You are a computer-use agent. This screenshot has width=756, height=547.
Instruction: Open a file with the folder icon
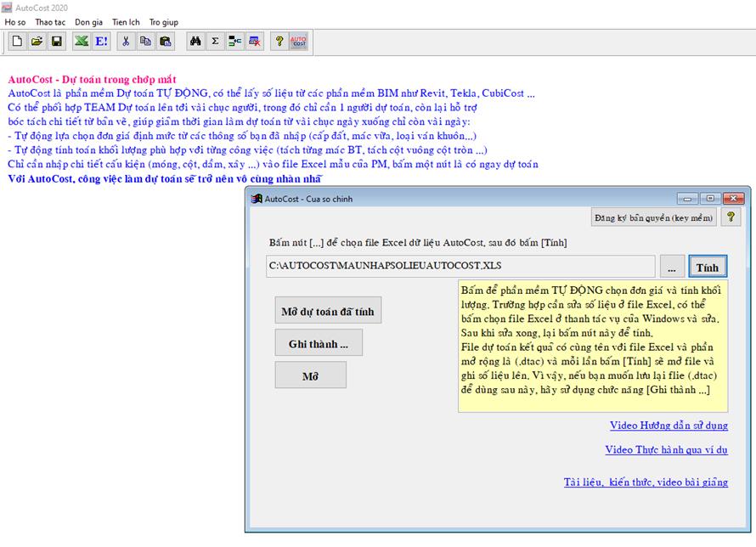click(37, 41)
